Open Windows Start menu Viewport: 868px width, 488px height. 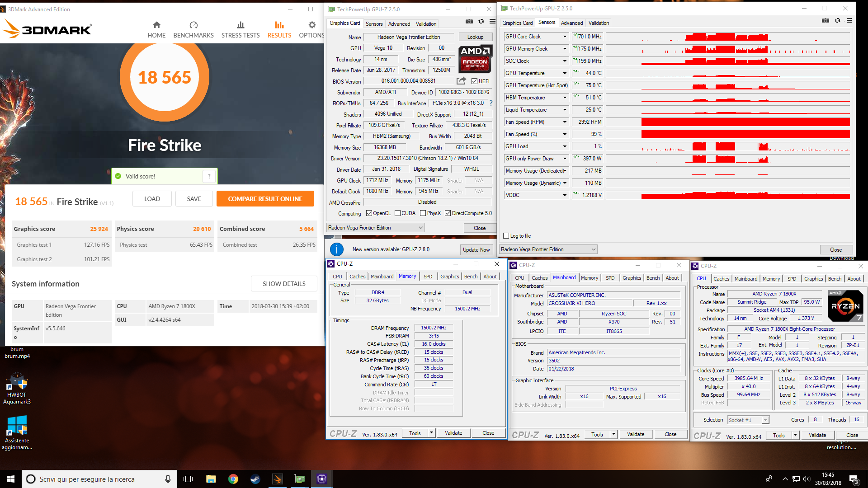(x=11, y=479)
